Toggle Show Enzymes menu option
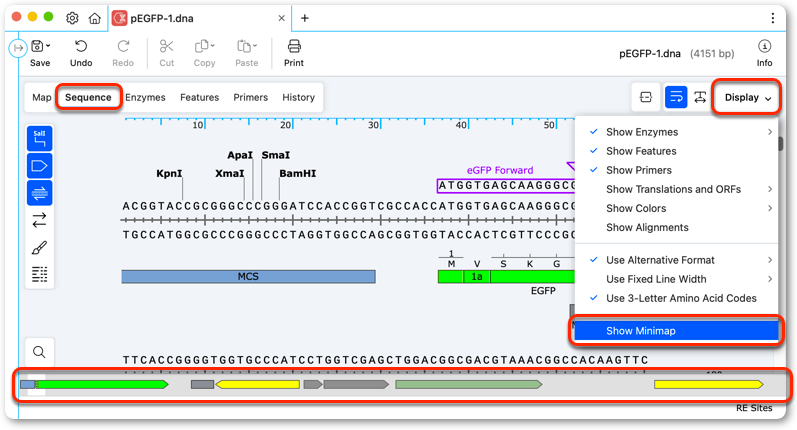The height and width of the screenshot is (430, 797). click(677, 132)
